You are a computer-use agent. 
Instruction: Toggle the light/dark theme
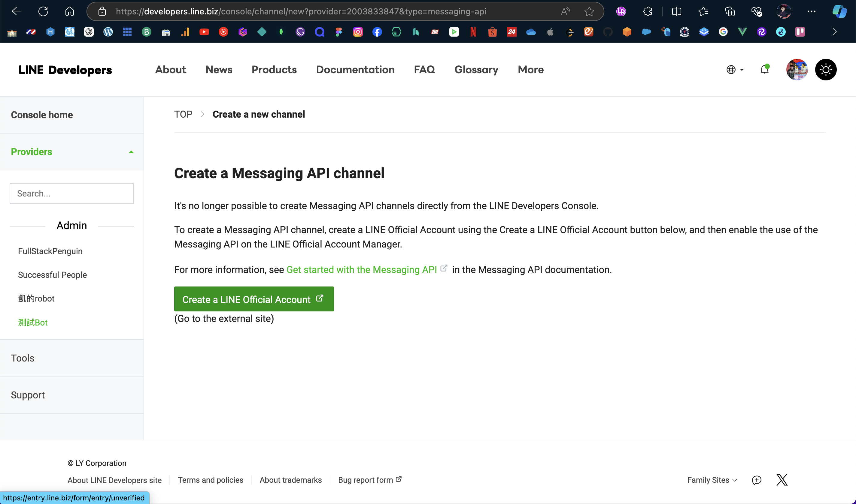point(826,69)
